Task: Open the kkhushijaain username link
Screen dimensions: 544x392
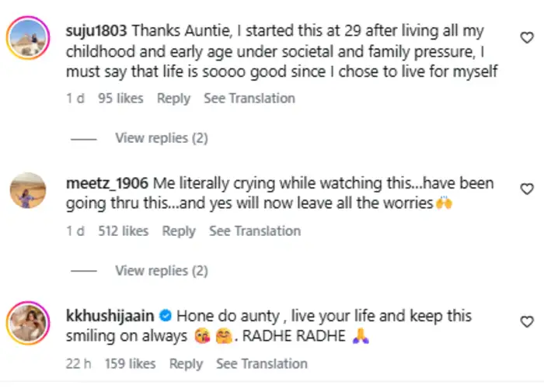Action: click(112, 317)
